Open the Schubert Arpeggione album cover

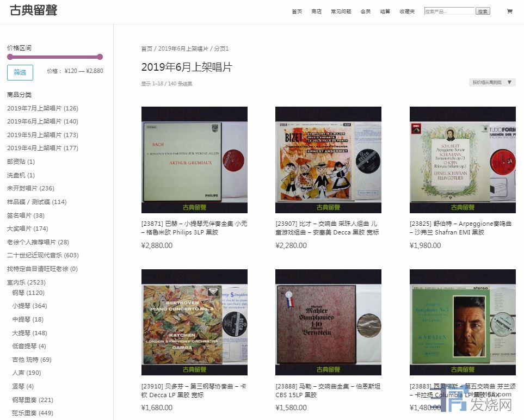click(x=463, y=159)
